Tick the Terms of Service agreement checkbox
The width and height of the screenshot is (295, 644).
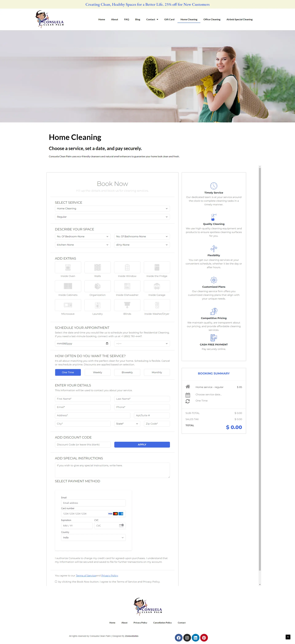click(56, 581)
